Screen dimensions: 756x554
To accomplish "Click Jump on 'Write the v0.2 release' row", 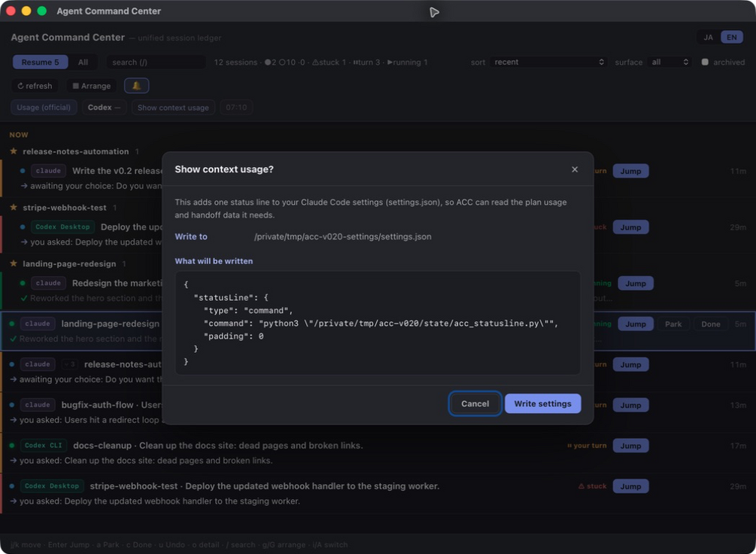I will click(630, 171).
